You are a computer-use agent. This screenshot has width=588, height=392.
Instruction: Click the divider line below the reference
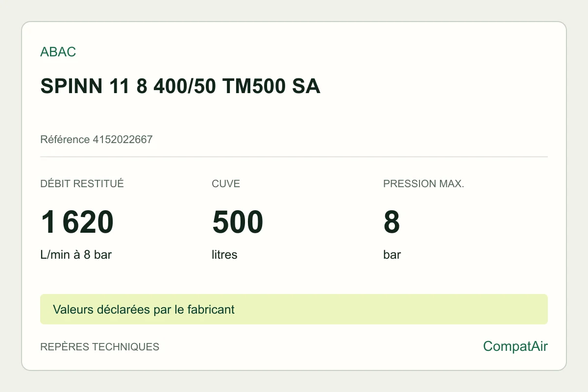pos(294,157)
